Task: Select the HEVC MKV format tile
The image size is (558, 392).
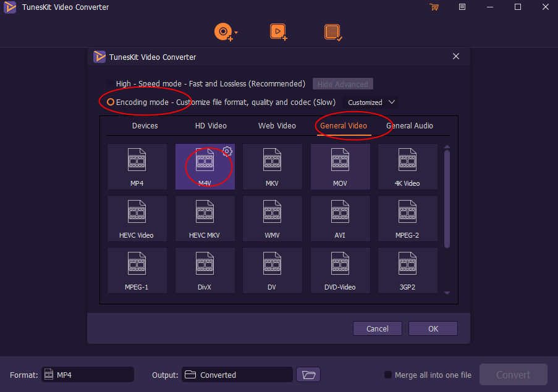Action: (x=205, y=219)
